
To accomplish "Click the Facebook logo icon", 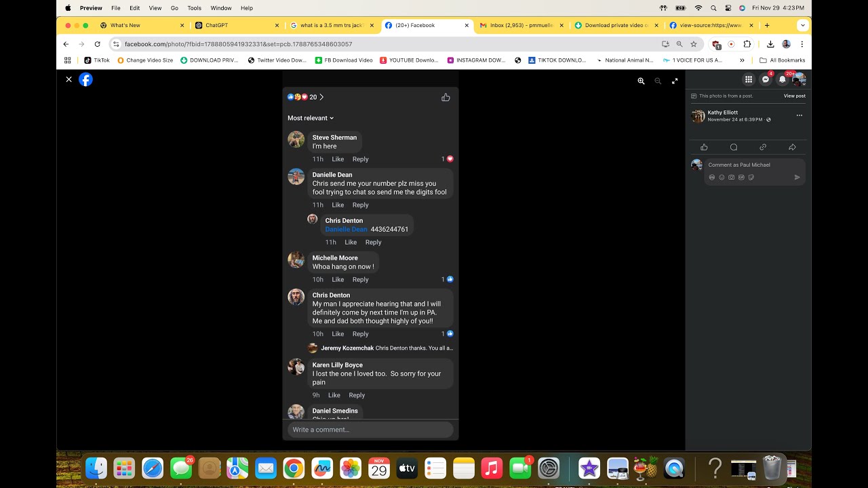I will [85, 79].
